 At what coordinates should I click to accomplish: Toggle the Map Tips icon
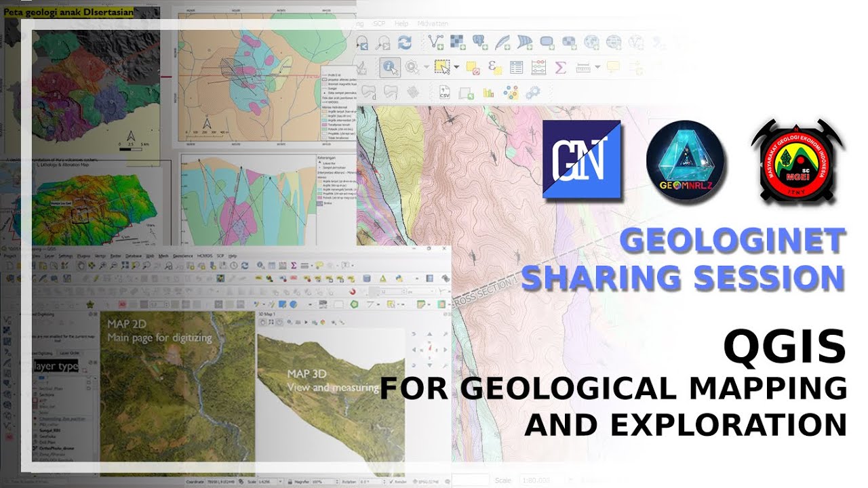[x=614, y=67]
